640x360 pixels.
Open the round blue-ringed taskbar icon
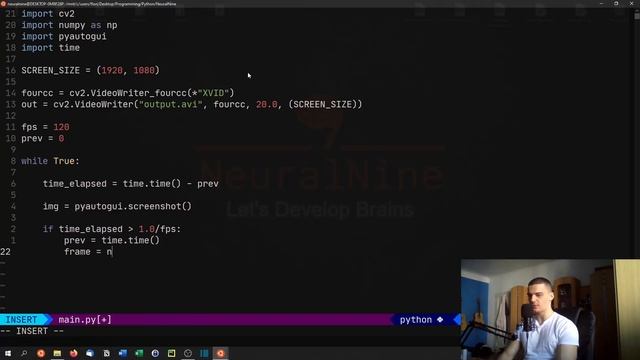155,353
